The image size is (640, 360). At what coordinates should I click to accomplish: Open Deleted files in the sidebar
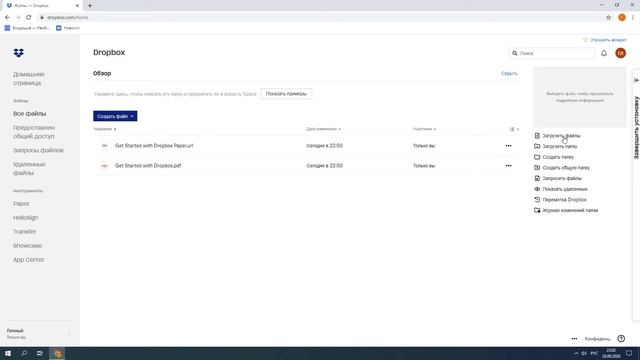coord(29,169)
